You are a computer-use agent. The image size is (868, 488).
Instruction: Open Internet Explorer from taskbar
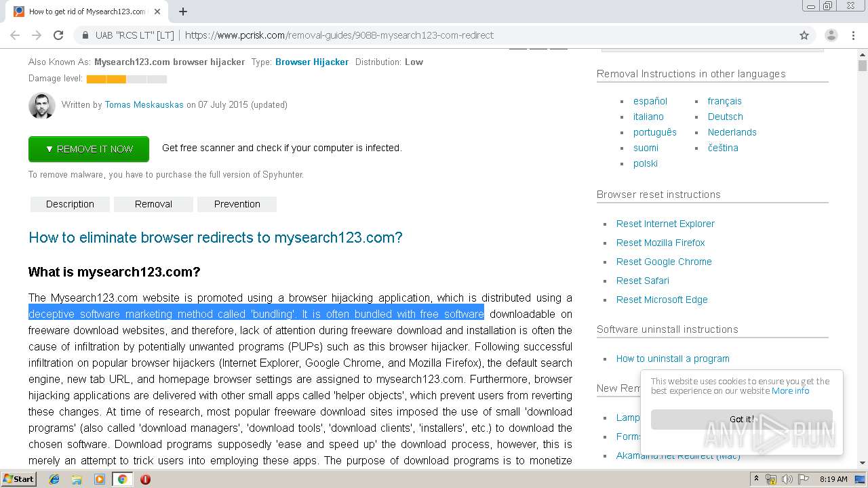(54, 479)
